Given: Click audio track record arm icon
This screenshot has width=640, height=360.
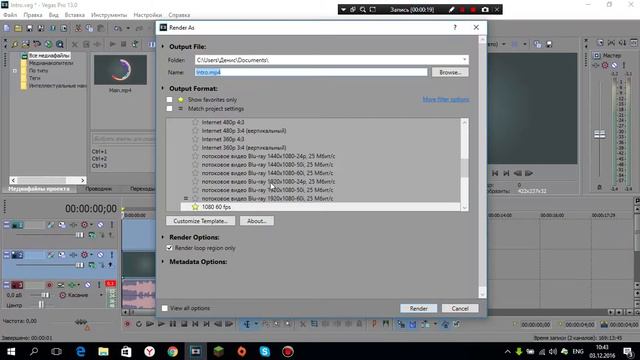Looking at the screenshot, I should [x=49, y=285].
